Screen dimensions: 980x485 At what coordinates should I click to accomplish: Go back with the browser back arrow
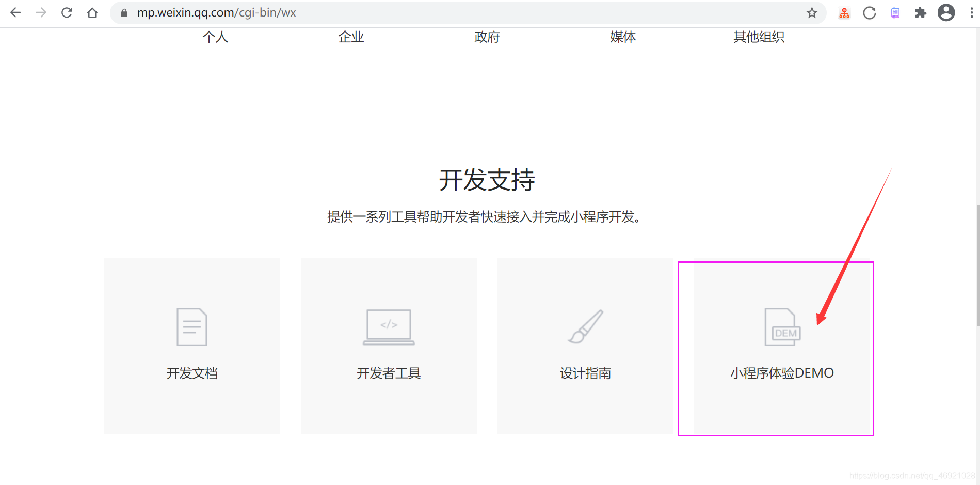click(15, 13)
